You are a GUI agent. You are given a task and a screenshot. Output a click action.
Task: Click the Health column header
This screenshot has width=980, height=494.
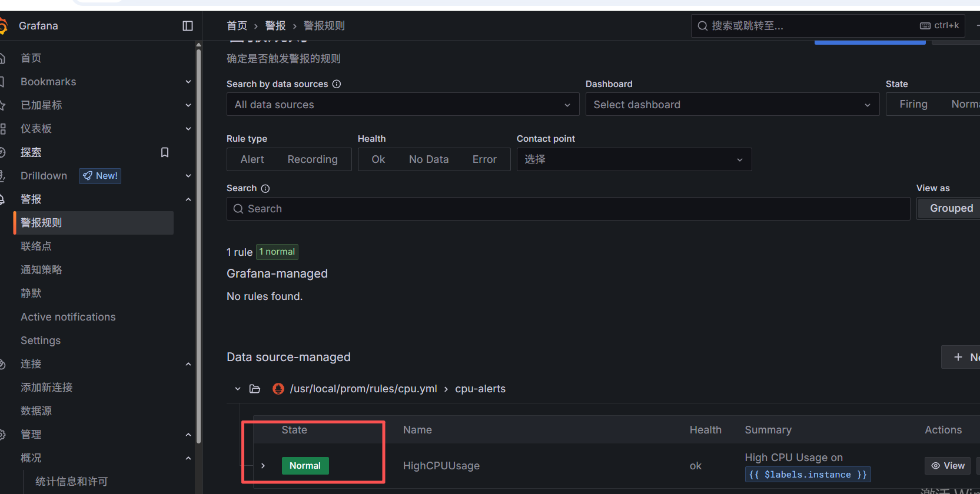[706, 430]
